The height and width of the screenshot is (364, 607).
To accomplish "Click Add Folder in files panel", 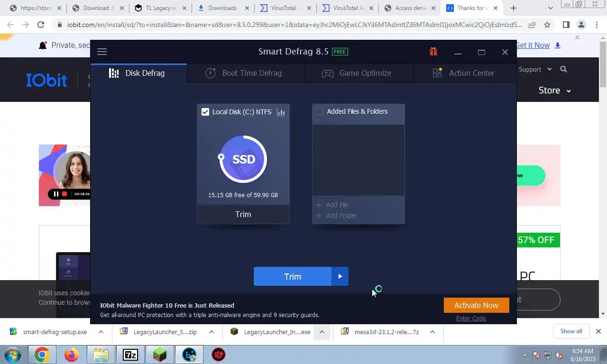I will point(336,216).
